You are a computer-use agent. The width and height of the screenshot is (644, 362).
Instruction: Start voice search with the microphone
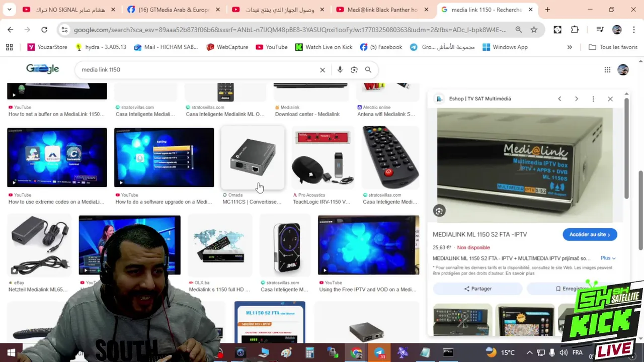340,70
